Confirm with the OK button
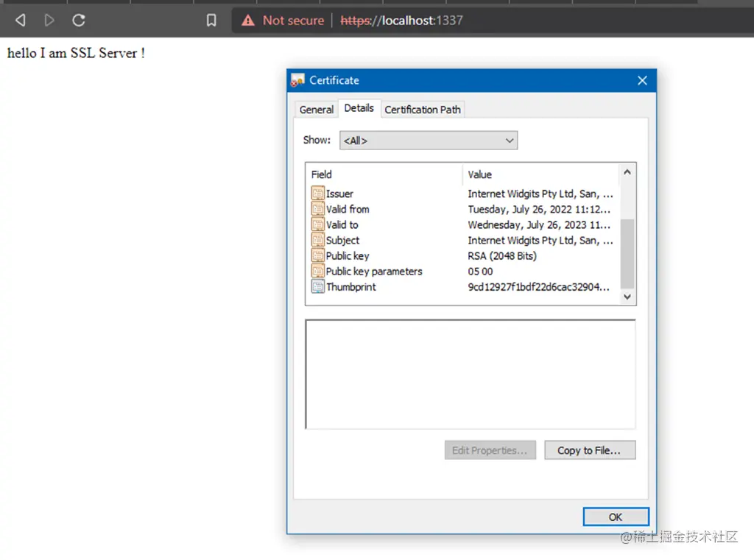This screenshot has height=560, width=754. click(x=616, y=517)
